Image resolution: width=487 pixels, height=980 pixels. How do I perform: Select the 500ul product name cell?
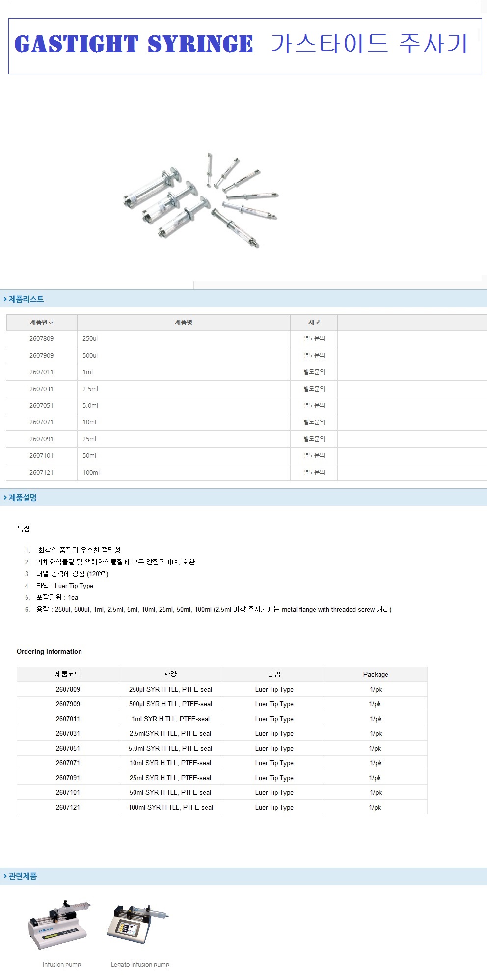tap(184, 355)
